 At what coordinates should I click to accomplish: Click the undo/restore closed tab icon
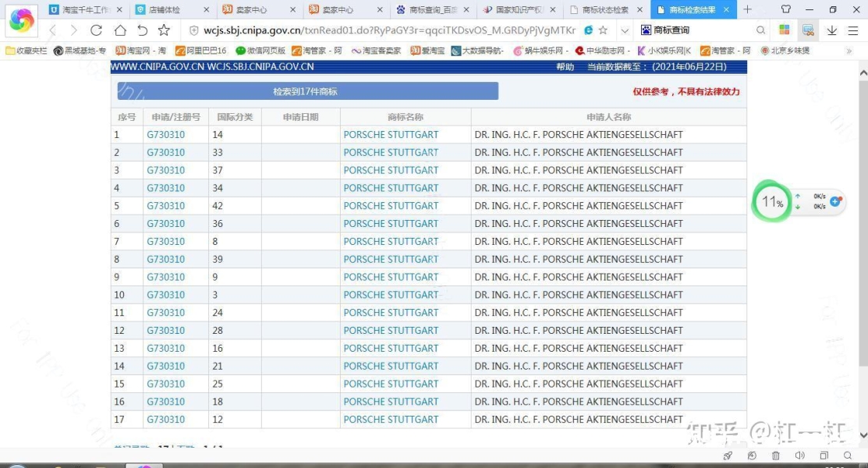click(142, 30)
